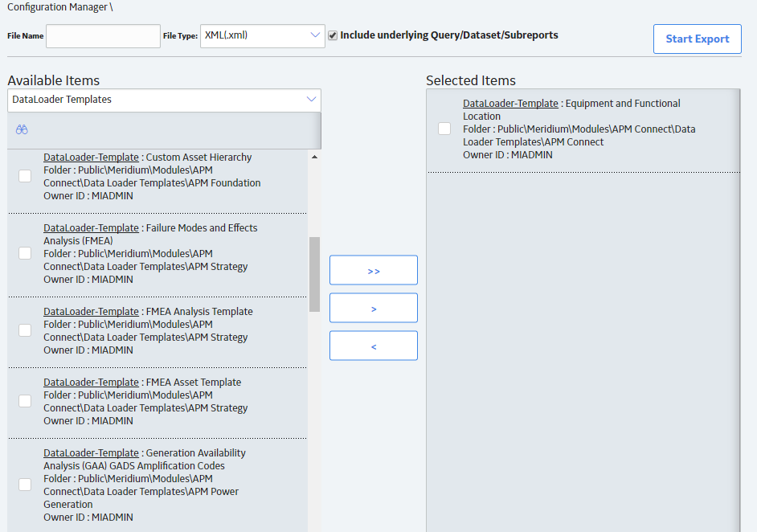Image resolution: width=757 pixels, height=532 pixels.
Task: Click the remove (<) button
Action: 374,346
